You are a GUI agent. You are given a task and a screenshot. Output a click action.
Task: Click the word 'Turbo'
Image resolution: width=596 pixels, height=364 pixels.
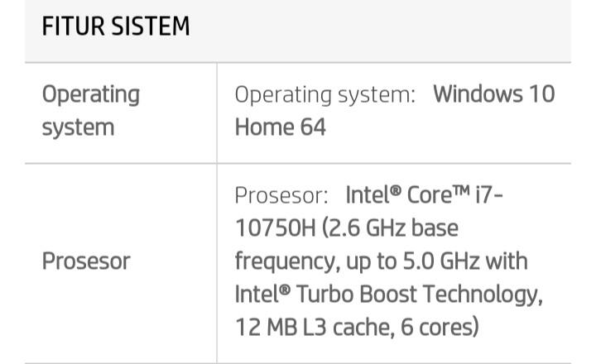(324, 295)
